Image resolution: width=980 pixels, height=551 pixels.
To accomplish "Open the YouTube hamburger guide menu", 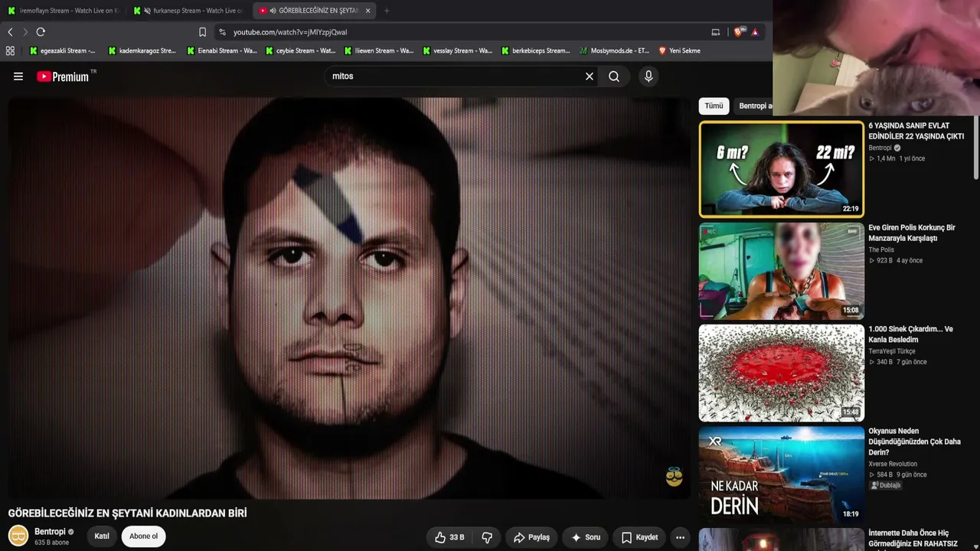I will 18,77.
